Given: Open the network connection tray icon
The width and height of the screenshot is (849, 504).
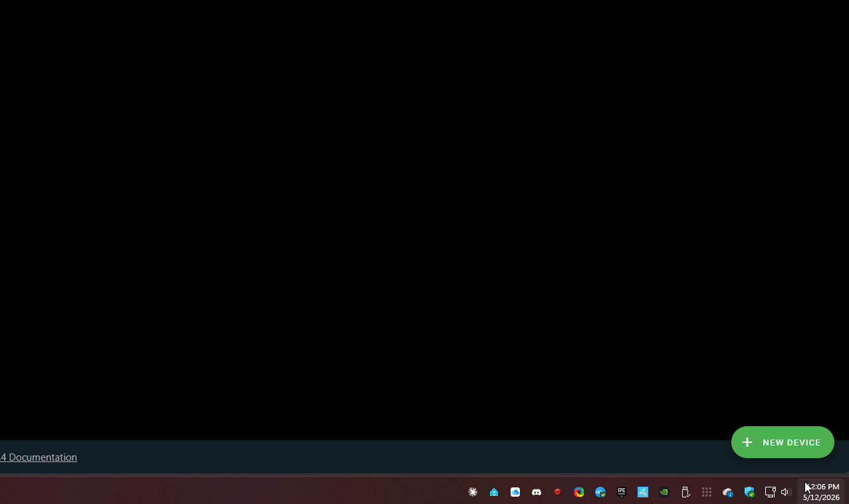Looking at the screenshot, I should [x=770, y=492].
